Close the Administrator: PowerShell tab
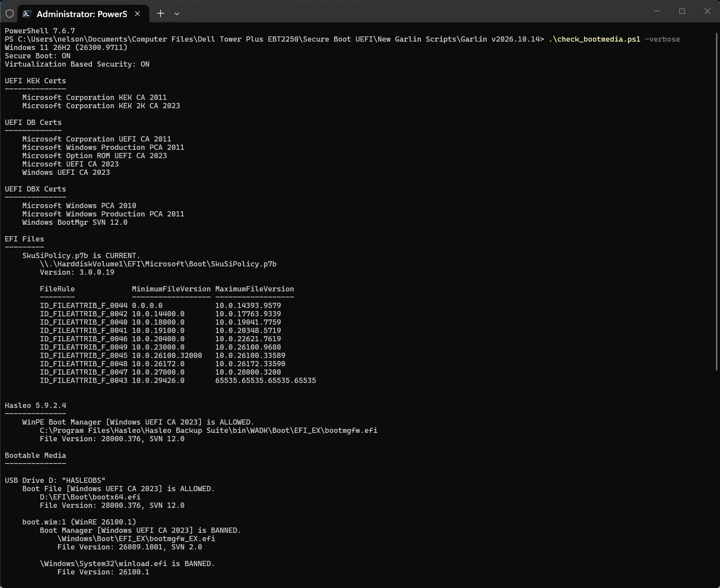This screenshot has height=588, width=720. coord(137,14)
